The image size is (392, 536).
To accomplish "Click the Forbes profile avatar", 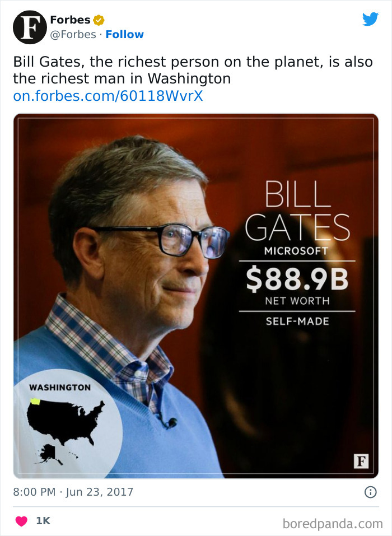I will click(29, 27).
